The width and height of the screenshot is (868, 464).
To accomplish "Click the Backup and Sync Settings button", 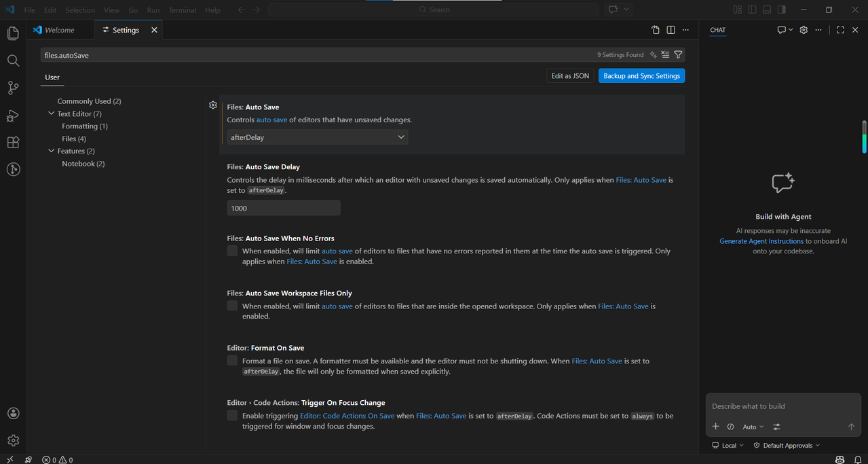I will tap(641, 76).
